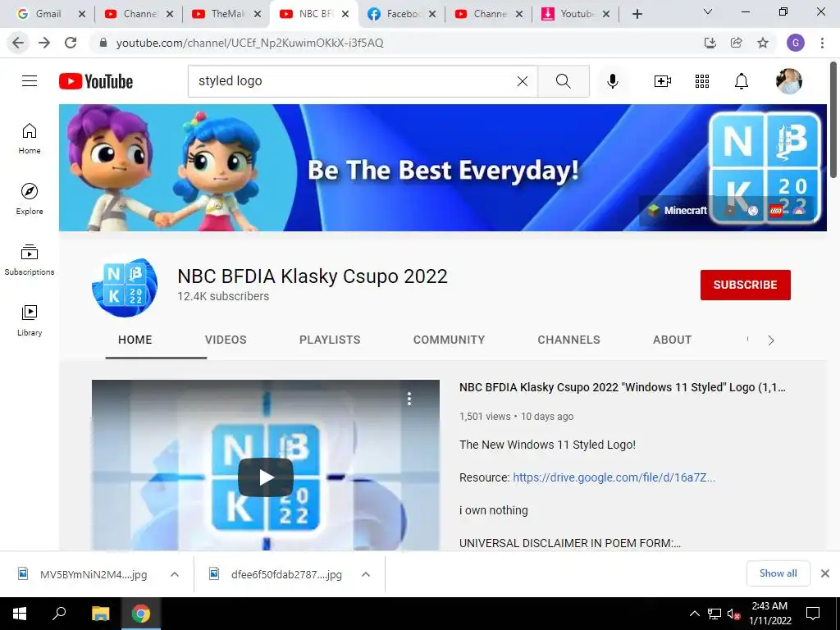Go to the YouTube logo homepage
This screenshot has width=840, height=630.
96,81
